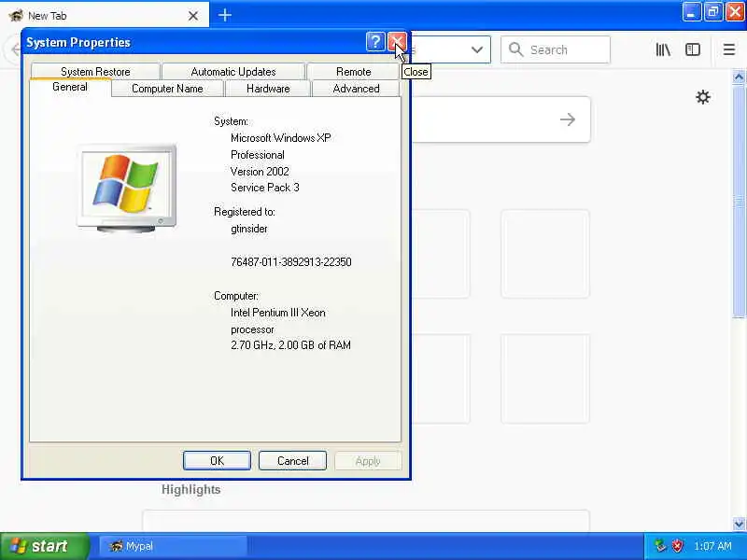This screenshot has width=747, height=560.
Task: Click the registered name gtinsider
Action: pos(249,229)
